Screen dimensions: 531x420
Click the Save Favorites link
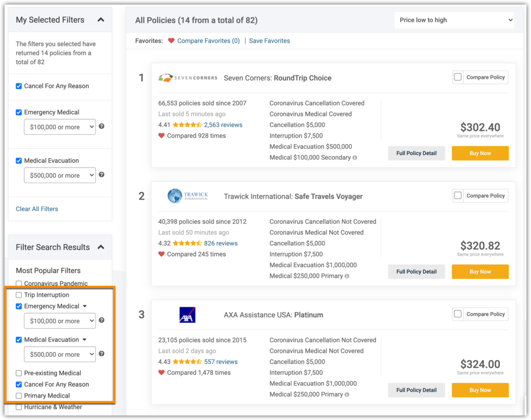(270, 40)
